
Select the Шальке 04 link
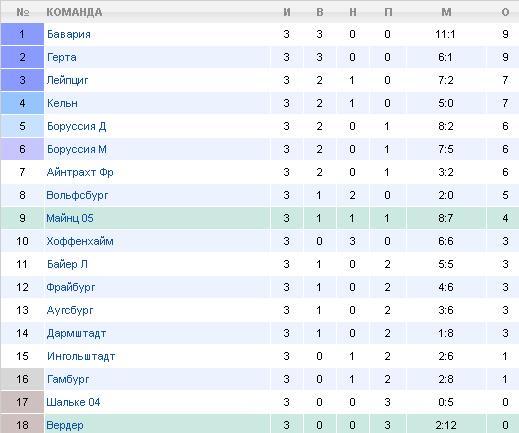pyautogui.click(x=73, y=402)
